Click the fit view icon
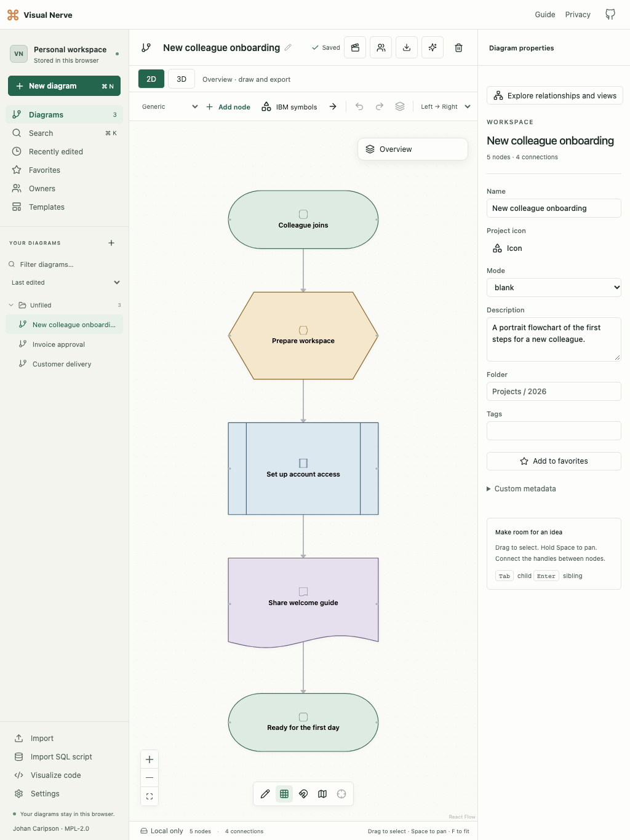Screen dimensions: 630x840 pos(150,796)
